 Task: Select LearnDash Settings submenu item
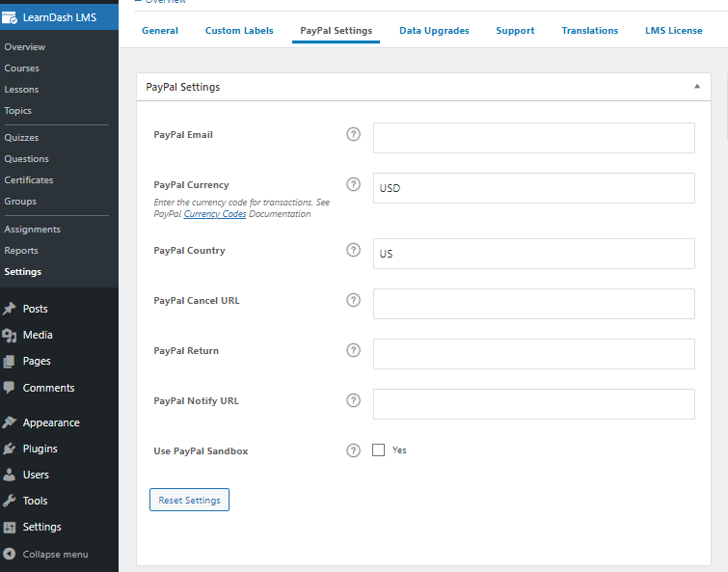tap(23, 272)
